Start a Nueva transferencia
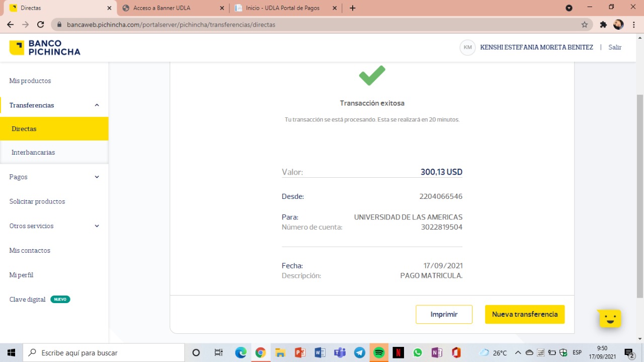The image size is (644, 362). [524, 314]
